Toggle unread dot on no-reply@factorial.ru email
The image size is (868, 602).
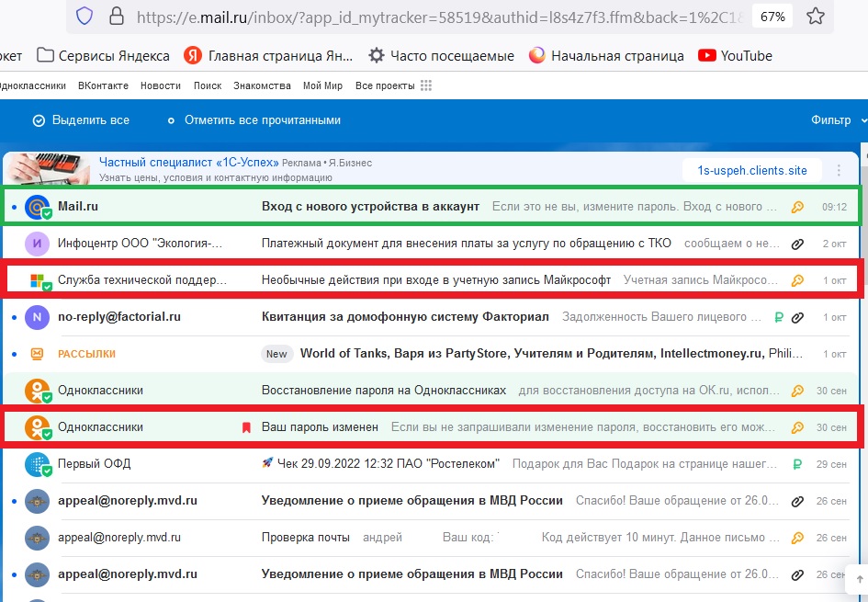coord(15,318)
